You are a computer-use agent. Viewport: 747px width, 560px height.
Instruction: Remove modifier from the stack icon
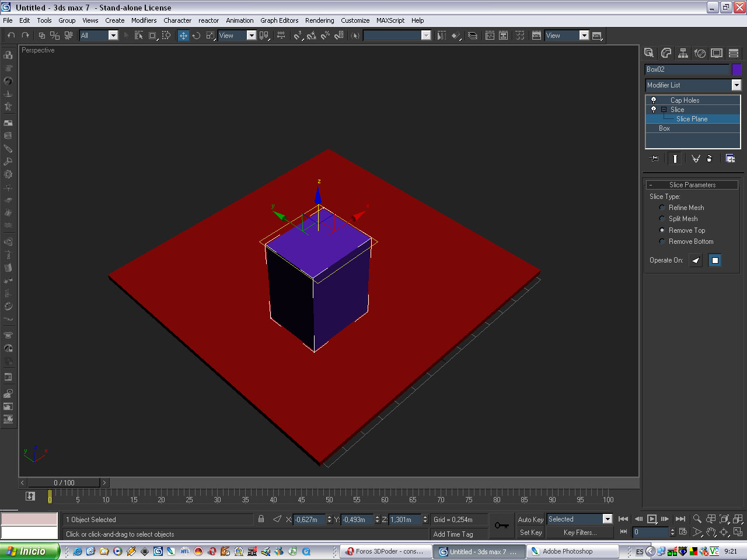click(710, 158)
